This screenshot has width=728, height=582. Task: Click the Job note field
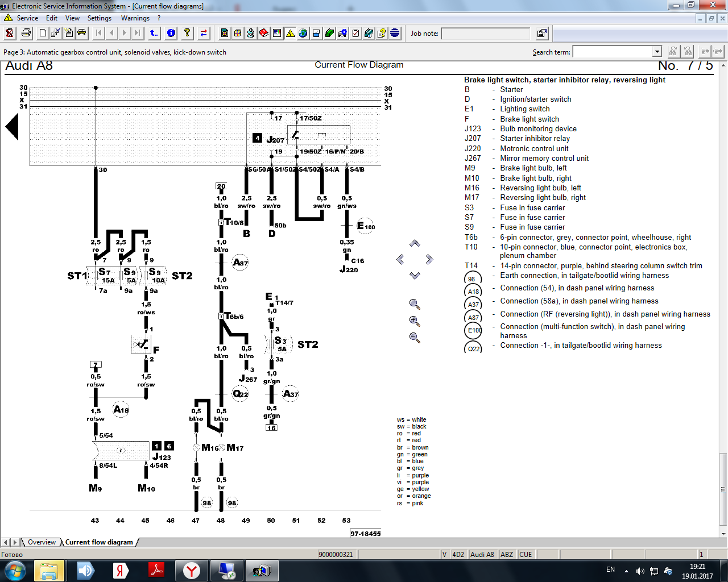coord(486,34)
